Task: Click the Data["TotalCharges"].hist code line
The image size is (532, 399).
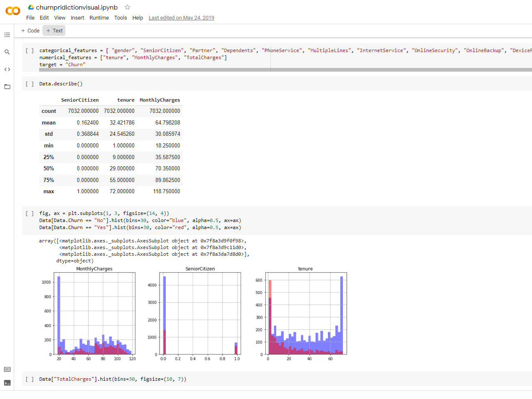Action: tap(113, 379)
